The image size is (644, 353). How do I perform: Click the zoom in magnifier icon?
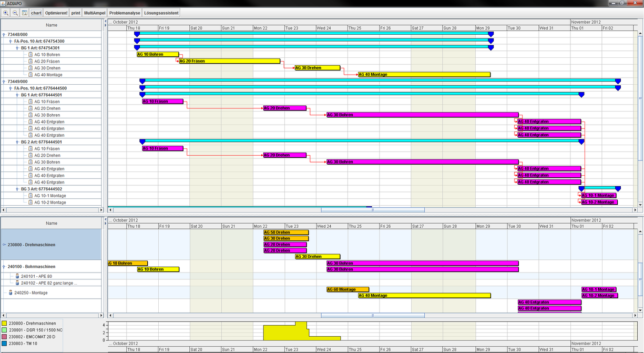(x=6, y=13)
